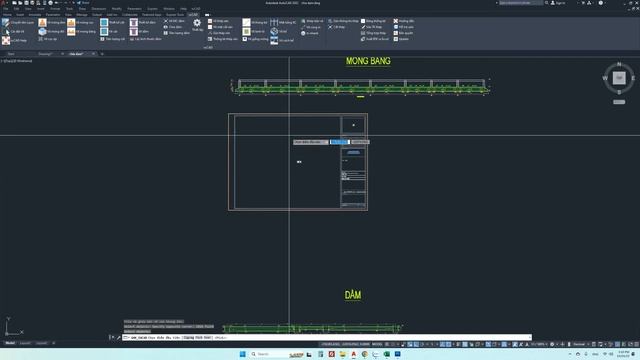640x360 pixels.
Task: Click the Vẽ móng đơn foundation icon
Action: coord(42,22)
